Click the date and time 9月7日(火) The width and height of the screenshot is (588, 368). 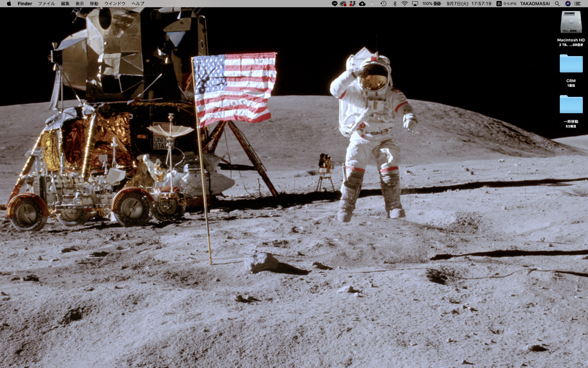click(x=457, y=3)
